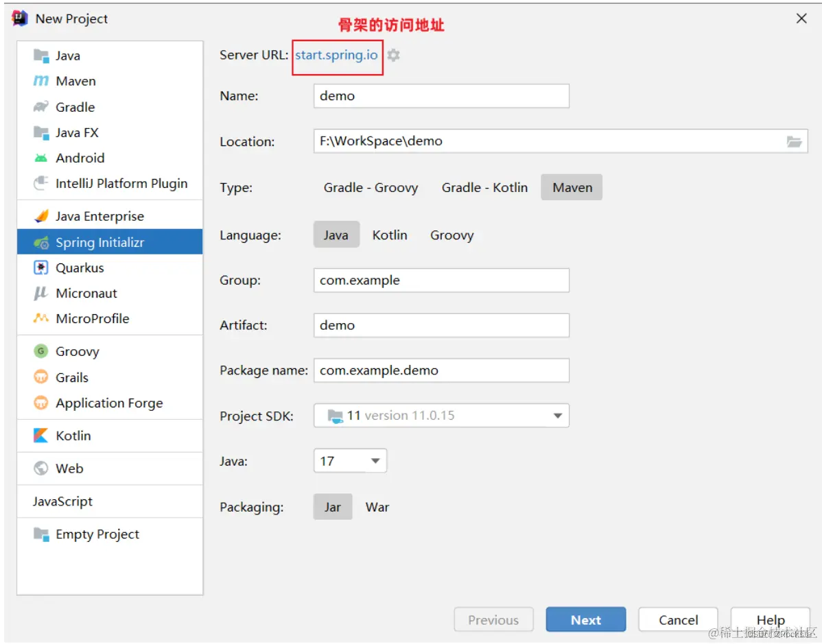822x644 pixels.
Task: Select MicroProfile label in the list
Action: (x=92, y=318)
